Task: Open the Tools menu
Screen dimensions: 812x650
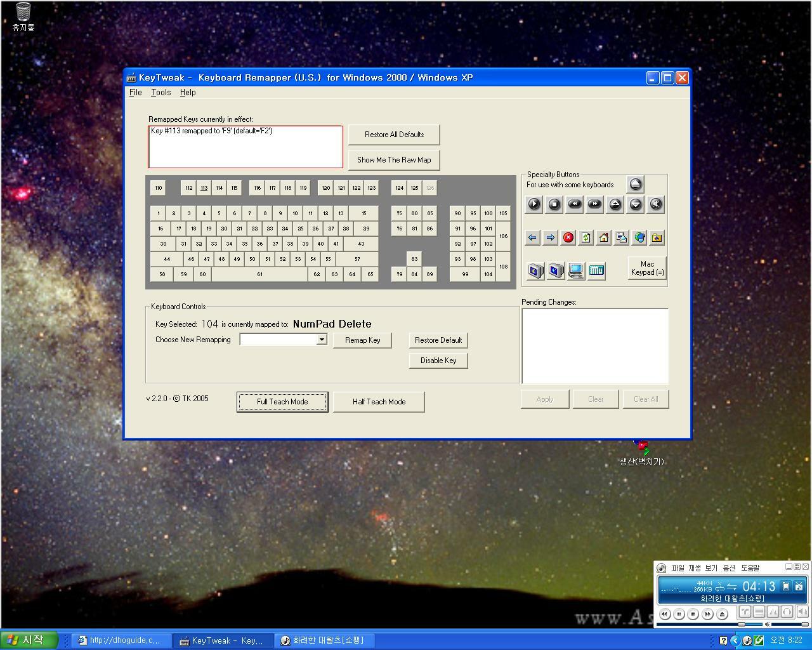Action: [160, 93]
